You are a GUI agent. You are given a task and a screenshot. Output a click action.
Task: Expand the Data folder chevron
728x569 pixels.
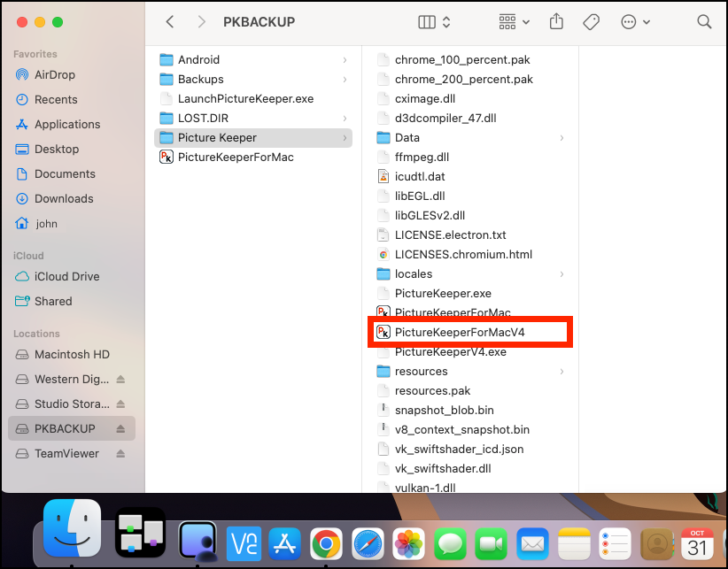pyautogui.click(x=561, y=138)
